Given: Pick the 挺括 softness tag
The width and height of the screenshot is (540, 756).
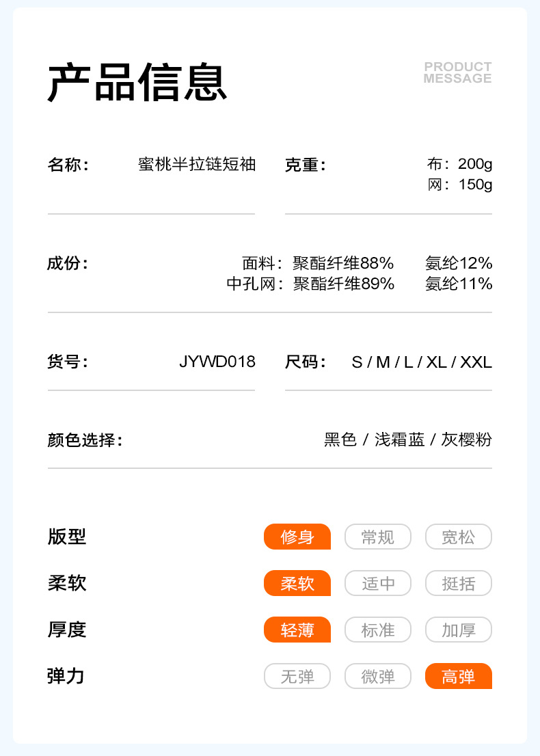Looking at the screenshot, I should (459, 583).
